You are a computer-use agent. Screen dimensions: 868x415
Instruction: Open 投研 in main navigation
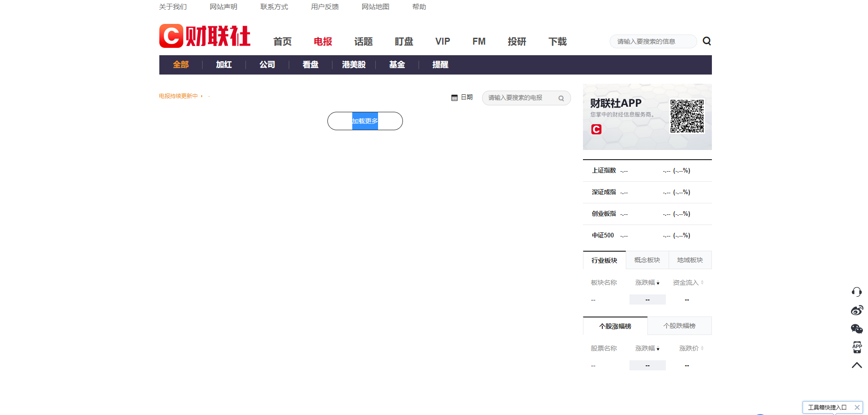coord(517,41)
